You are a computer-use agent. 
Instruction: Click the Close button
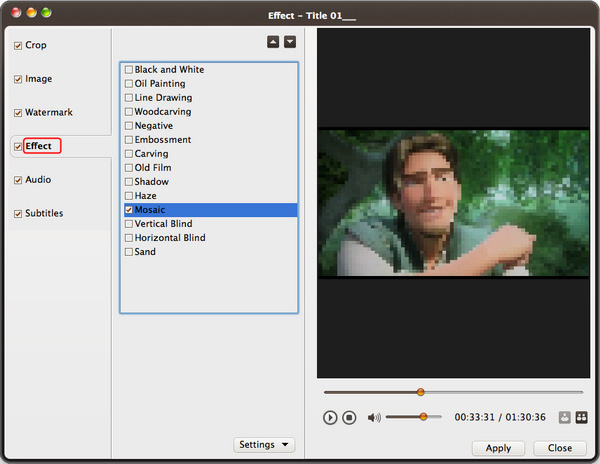[x=560, y=448]
